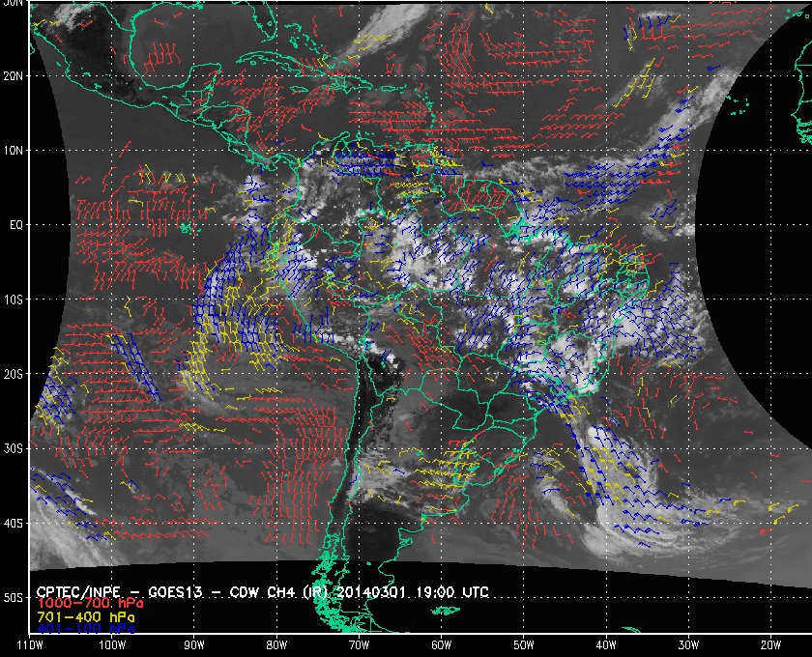Click the EQ equator label

15,225
